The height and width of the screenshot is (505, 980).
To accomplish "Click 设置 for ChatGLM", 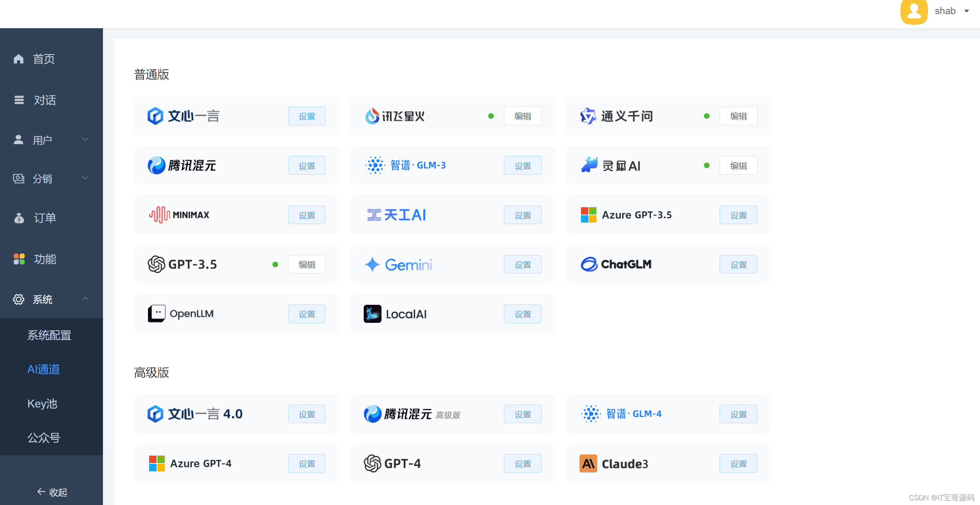I will (738, 264).
